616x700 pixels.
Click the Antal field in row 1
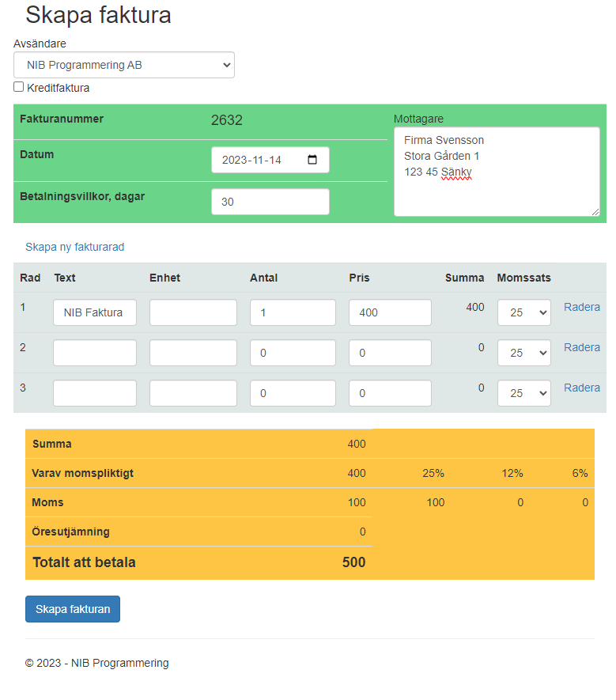tap(293, 312)
